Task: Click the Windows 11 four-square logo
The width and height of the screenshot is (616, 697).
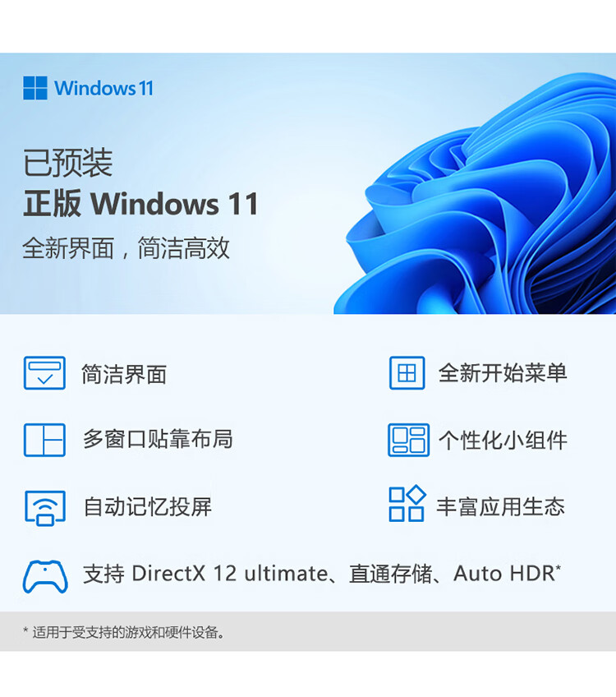Action: [x=35, y=88]
